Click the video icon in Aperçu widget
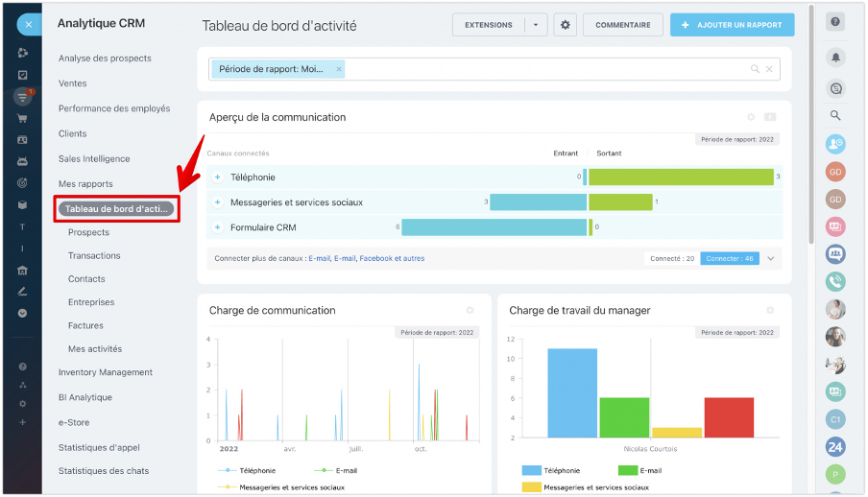The image size is (868, 497). pos(770,117)
